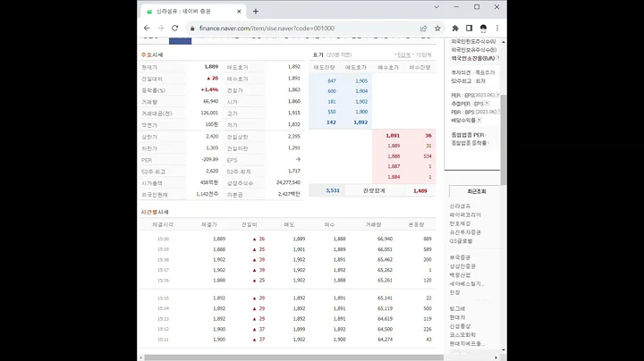The height and width of the screenshot is (361, 644).
Task: Click the 변동량 column header
Action: (x=416, y=224)
